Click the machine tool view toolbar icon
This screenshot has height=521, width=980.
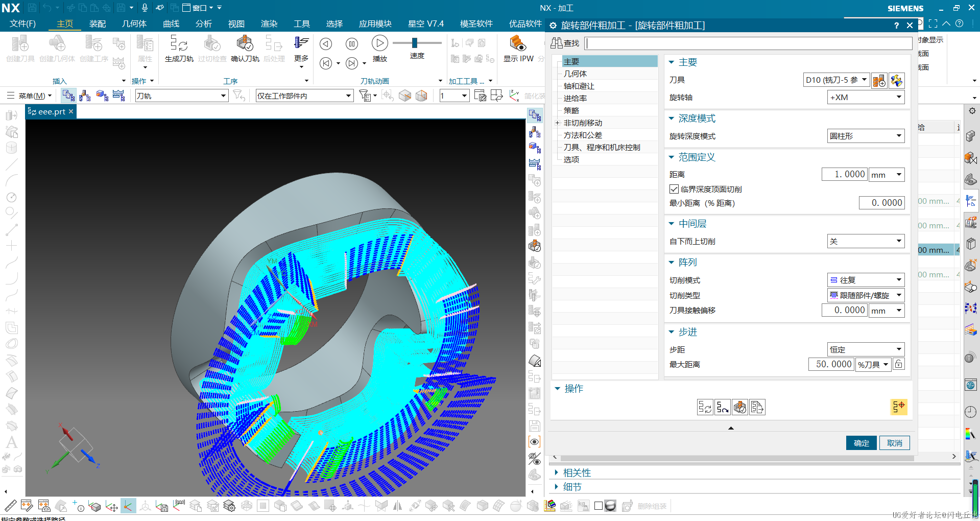point(85,96)
